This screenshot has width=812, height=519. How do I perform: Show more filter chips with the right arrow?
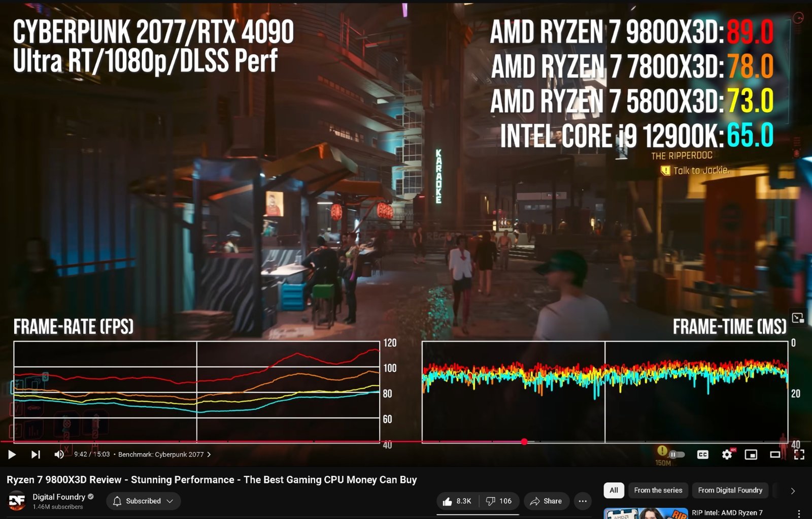click(x=793, y=491)
